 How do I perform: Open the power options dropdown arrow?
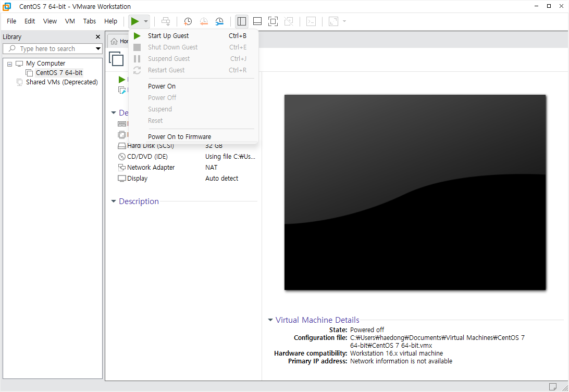(146, 21)
